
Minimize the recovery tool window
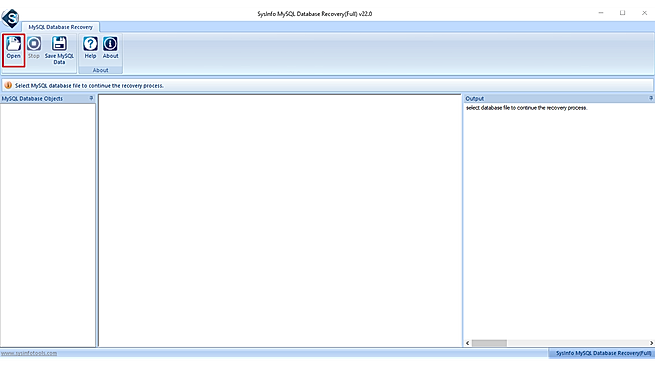tap(601, 13)
